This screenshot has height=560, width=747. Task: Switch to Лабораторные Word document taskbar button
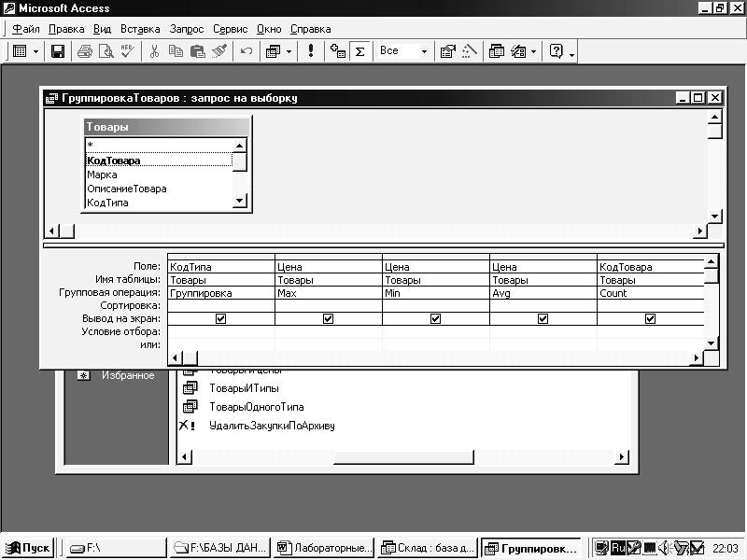pyautogui.click(x=325, y=548)
